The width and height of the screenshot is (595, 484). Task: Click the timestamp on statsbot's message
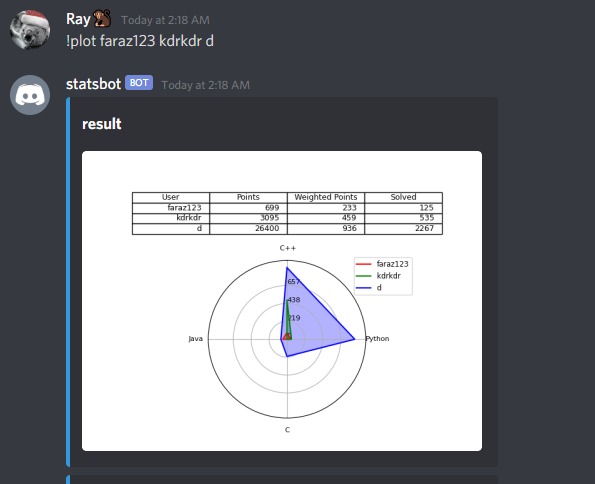coord(205,85)
